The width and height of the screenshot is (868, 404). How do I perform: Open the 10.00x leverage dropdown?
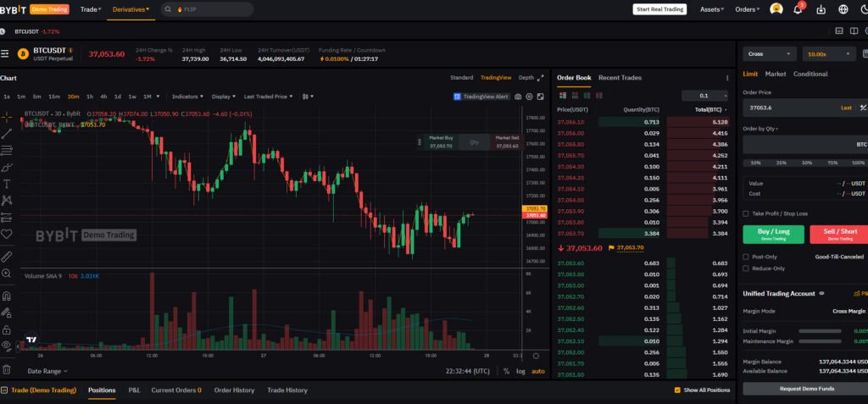tap(829, 54)
